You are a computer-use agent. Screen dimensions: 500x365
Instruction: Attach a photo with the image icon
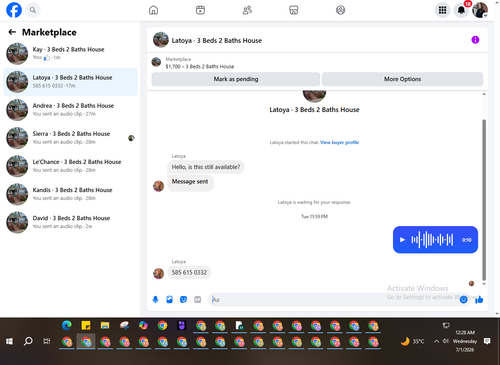(x=169, y=299)
